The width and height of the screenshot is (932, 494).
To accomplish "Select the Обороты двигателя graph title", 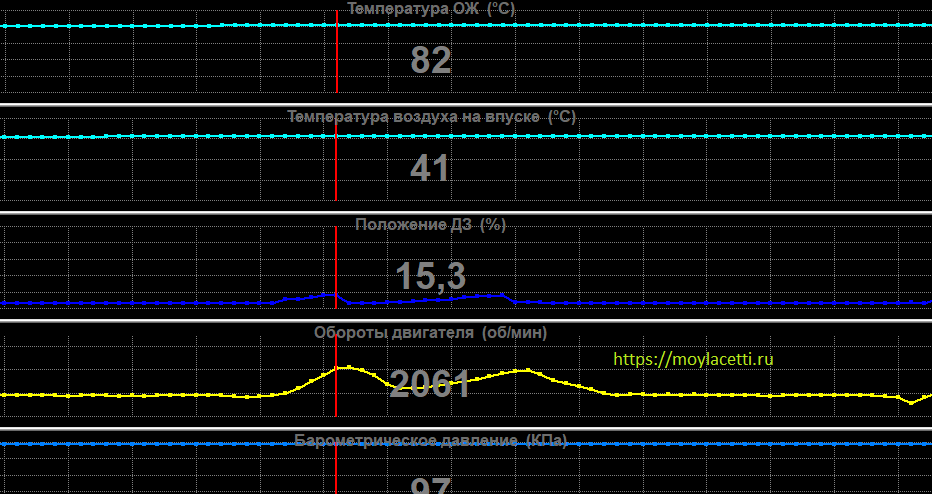I will click(x=431, y=333).
